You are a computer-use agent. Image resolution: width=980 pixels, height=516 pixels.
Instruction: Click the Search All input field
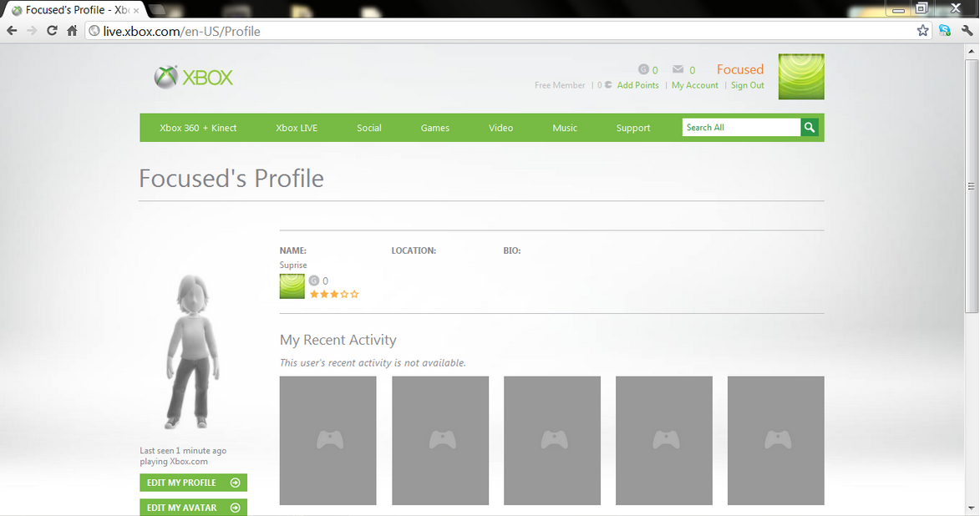741,128
